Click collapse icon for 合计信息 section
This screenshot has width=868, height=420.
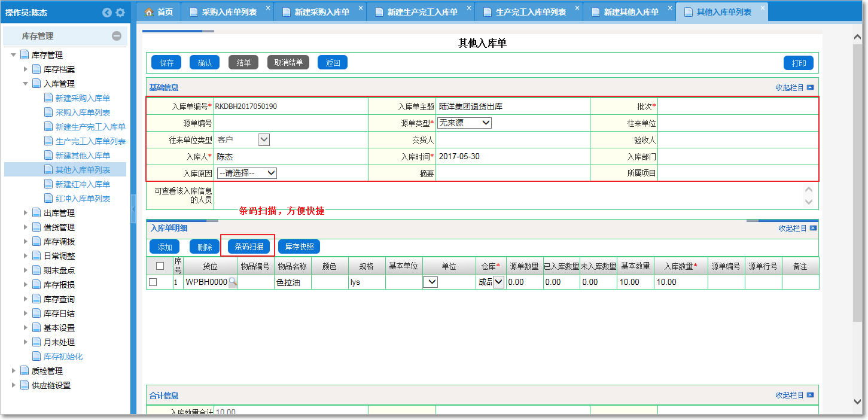point(810,395)
